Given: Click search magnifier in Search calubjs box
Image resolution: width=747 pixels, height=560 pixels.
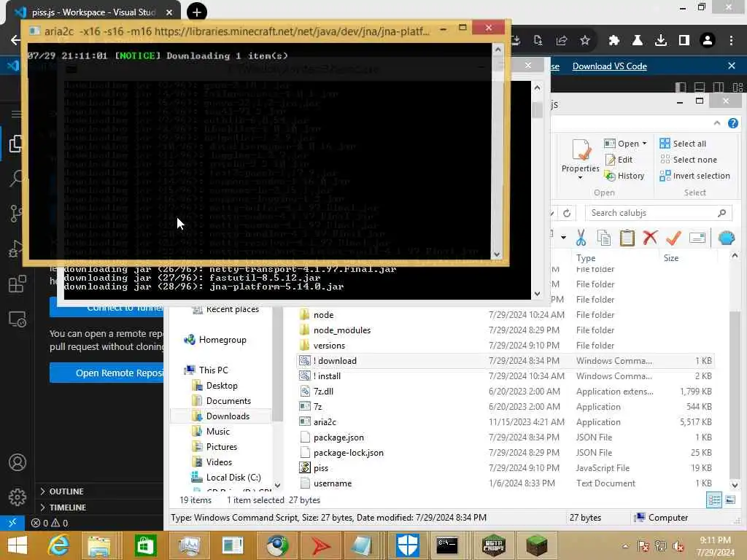Looking at the screenshot, I should click(721, 213).
